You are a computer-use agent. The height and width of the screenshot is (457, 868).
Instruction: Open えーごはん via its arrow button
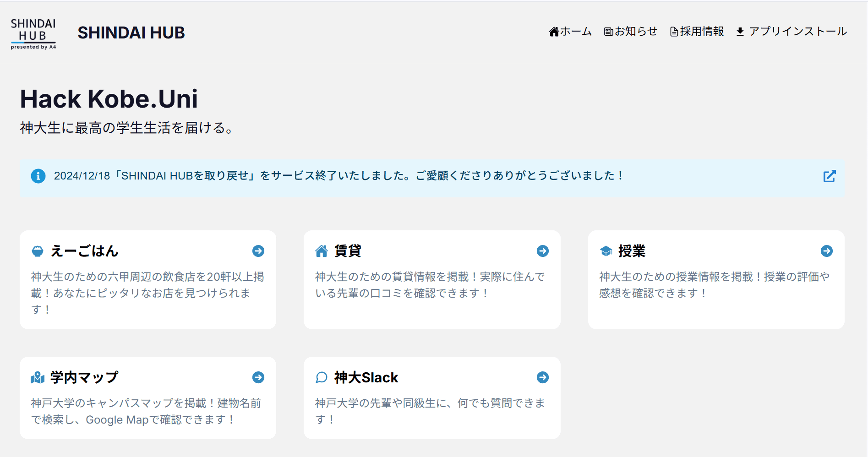coord(258,251)
